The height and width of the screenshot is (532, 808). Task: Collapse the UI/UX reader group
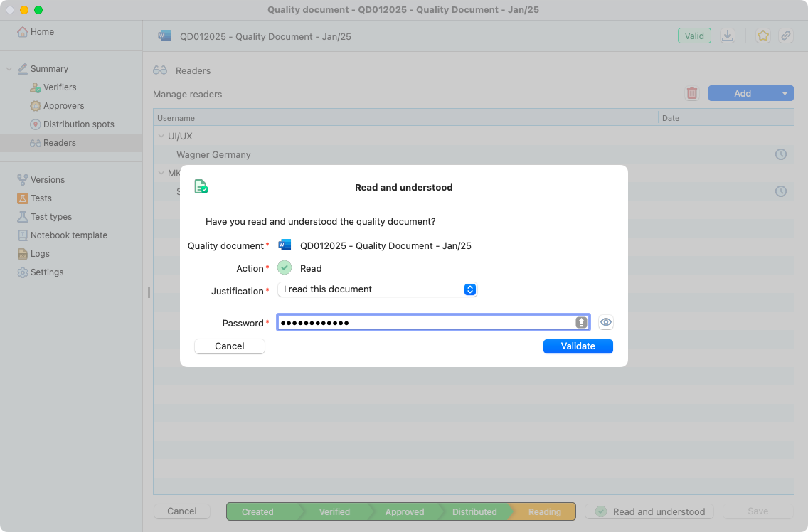pyautogui.click(x=161, y=136)
